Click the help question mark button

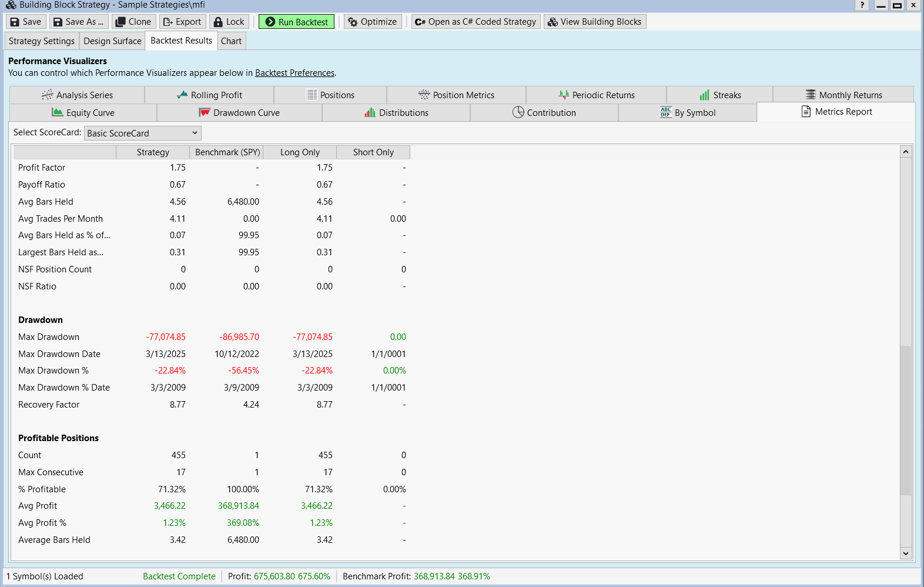click(862, 5)
